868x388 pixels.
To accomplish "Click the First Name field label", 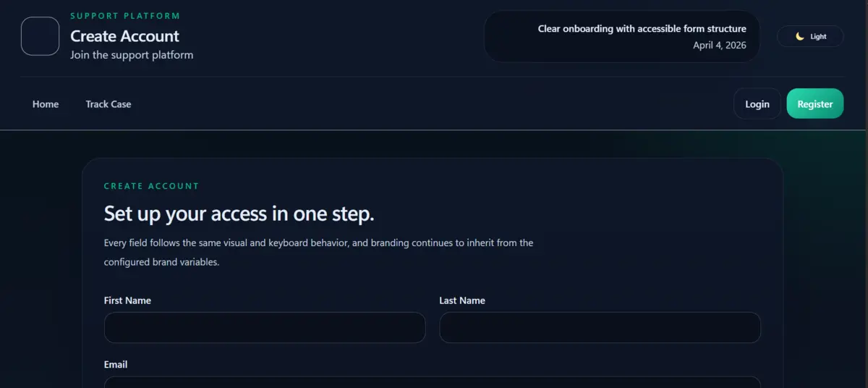I will [x=127, y=300].
